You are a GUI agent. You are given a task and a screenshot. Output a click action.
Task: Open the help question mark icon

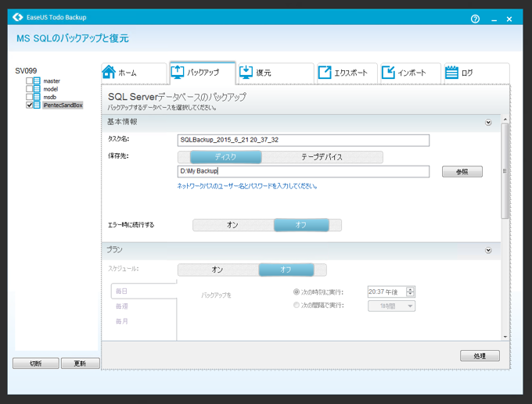(475, 19)
